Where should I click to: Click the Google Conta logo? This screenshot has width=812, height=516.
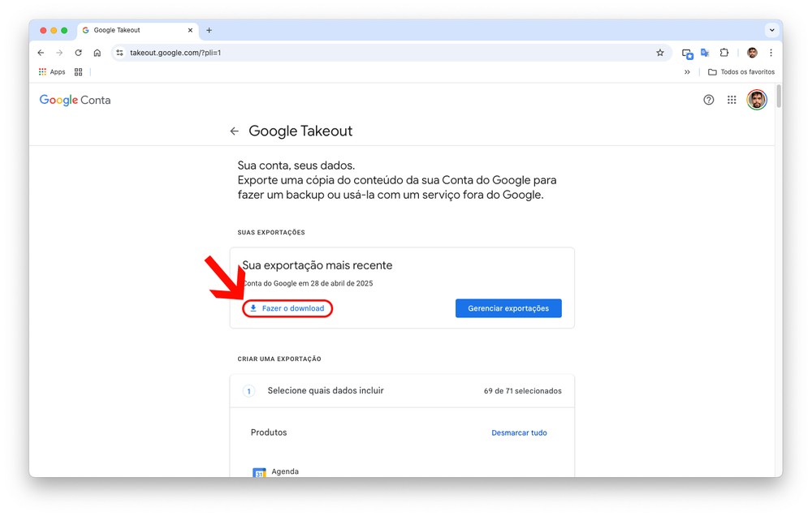(x=75, y=100)
